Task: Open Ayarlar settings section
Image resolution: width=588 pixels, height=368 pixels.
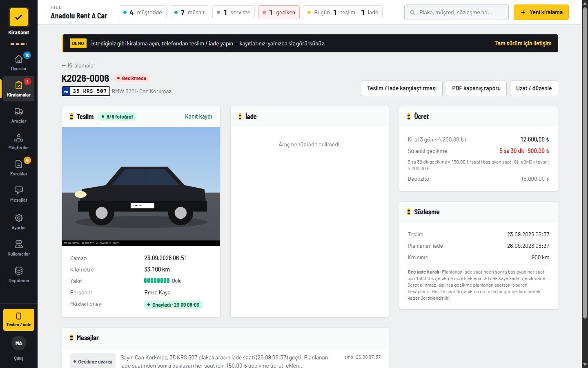Action: pos(19,222)
